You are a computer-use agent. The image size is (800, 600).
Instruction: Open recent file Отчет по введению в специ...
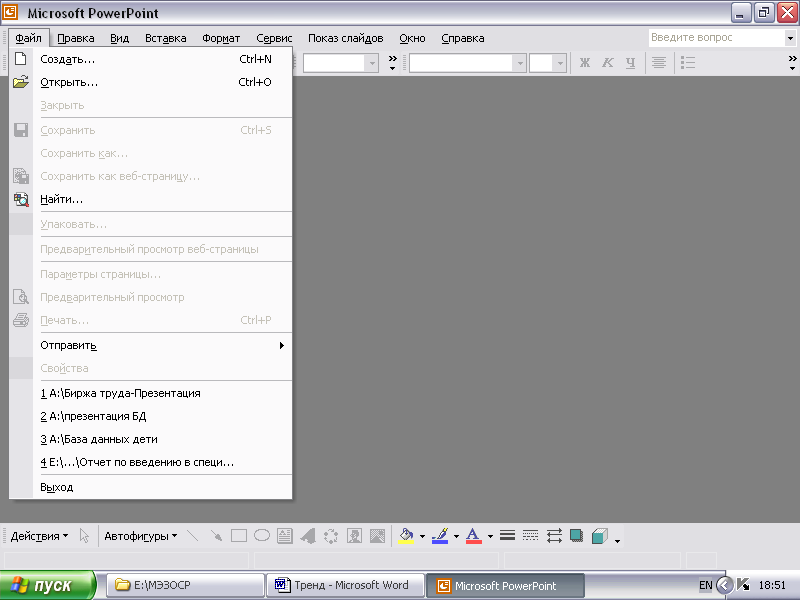click(151, 462)
